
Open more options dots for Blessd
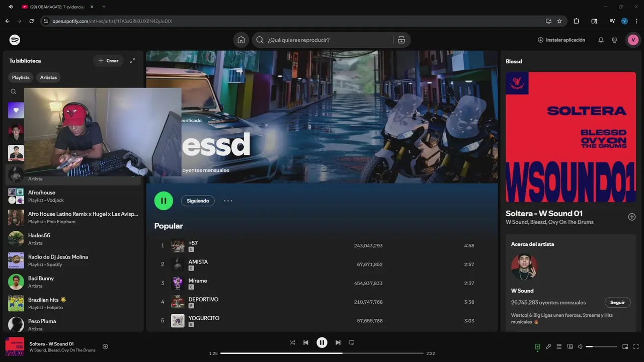coord(228,201)
